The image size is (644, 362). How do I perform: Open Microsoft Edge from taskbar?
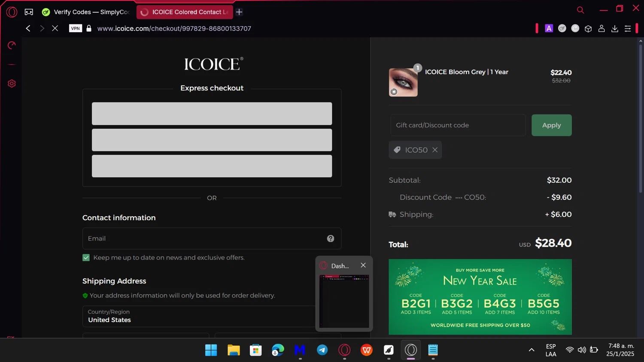[x=278, y=350]
